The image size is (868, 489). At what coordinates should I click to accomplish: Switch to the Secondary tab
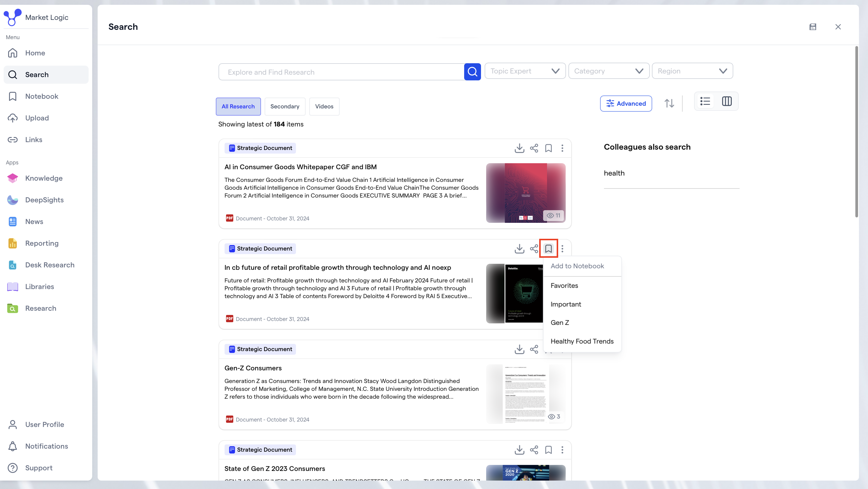click(285, 106)
